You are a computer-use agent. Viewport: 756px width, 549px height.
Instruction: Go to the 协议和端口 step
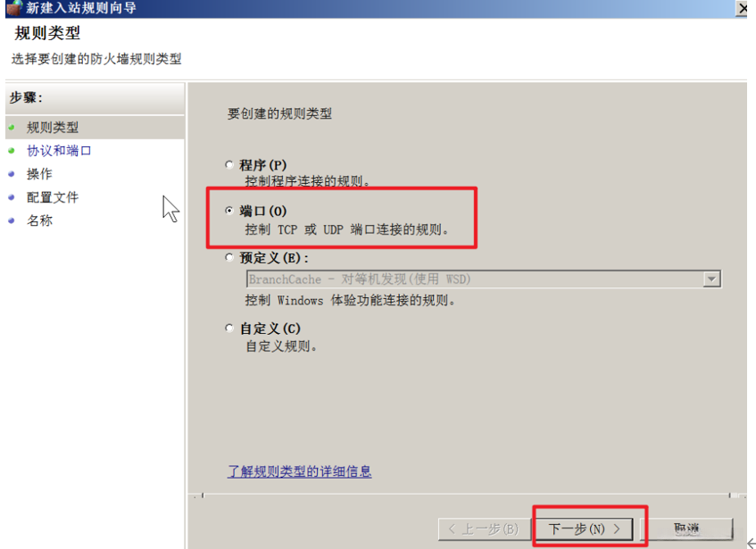pos(59,151)
